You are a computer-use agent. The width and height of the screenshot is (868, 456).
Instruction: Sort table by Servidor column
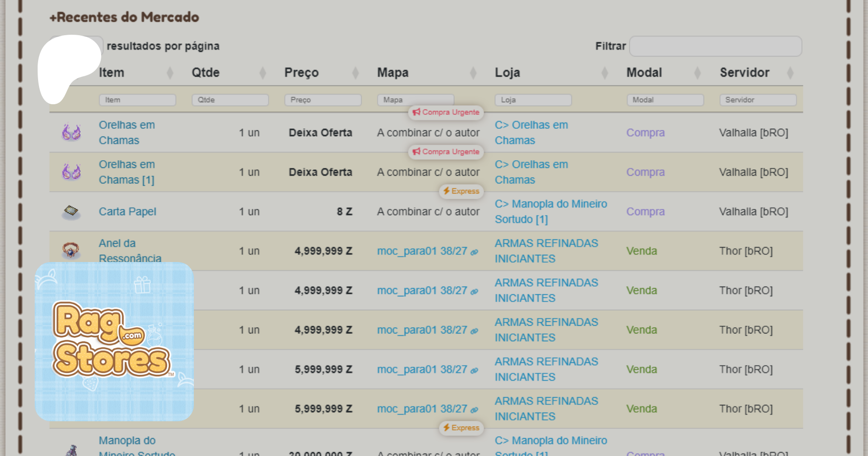pyautogui.click(x=756, y=73)
